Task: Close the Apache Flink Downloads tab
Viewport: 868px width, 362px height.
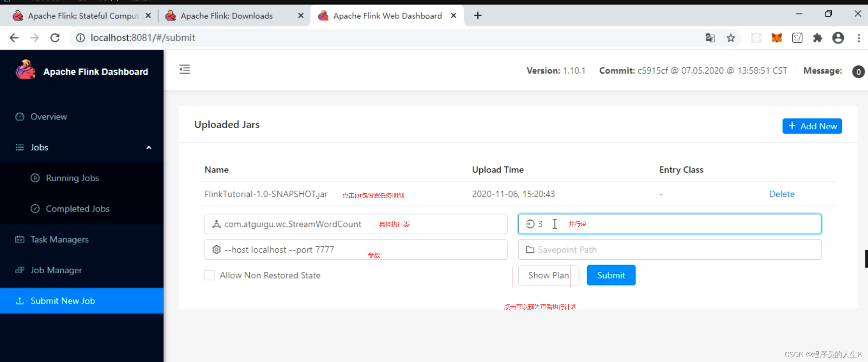Action: [301, 16]
